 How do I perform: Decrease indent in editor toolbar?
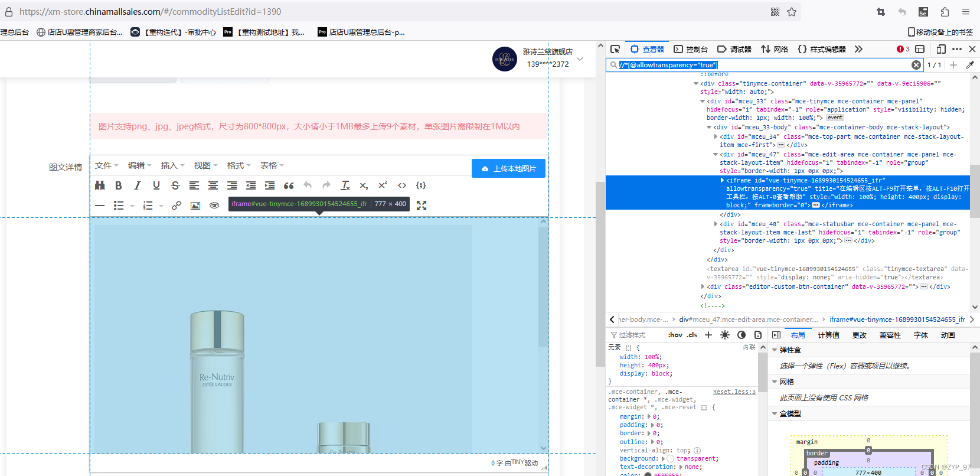tap(251, 185)
